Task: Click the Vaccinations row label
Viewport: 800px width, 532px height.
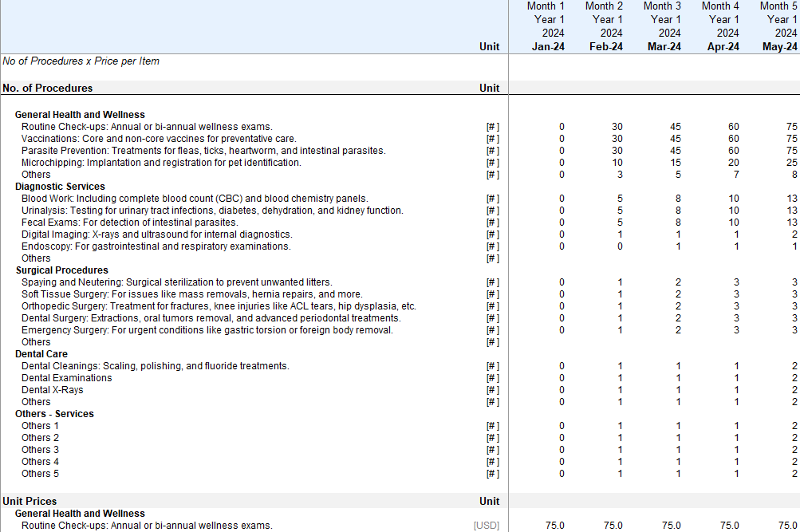Action: [159, 139]
